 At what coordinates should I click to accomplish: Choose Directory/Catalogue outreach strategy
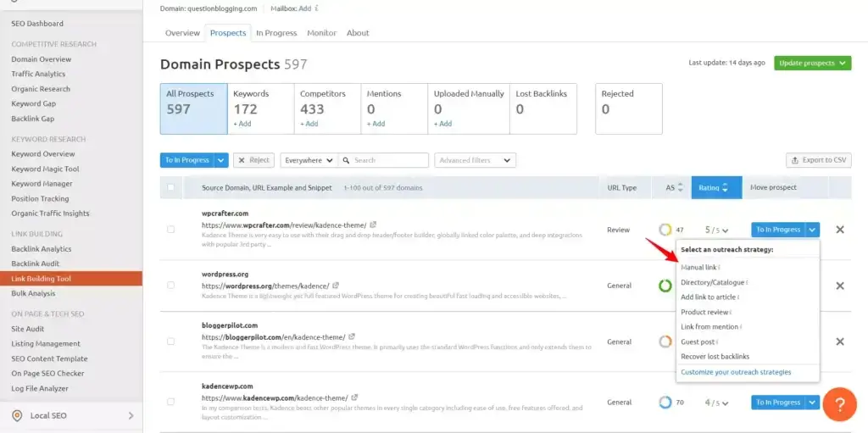click(712, 282)
